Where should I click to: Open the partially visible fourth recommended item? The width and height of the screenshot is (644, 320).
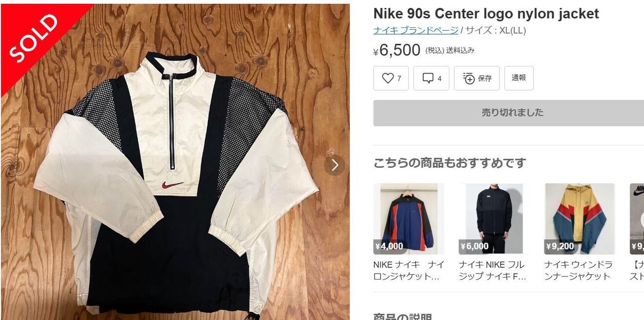tap(637, 219)
